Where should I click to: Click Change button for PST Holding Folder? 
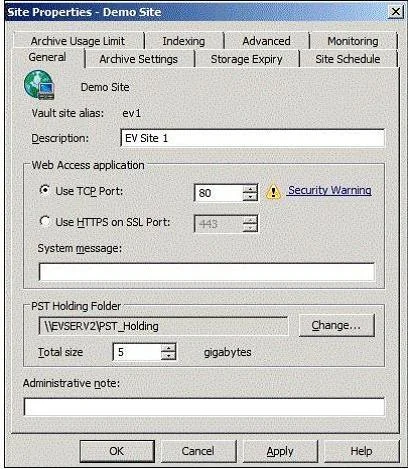(x=336, y=325)
